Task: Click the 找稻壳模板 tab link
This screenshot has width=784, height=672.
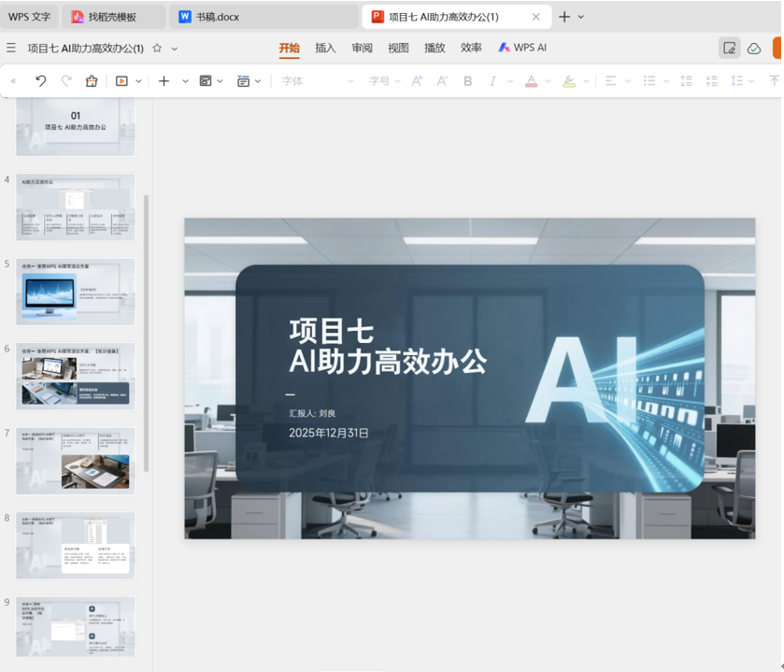Action: coord(112,17)
